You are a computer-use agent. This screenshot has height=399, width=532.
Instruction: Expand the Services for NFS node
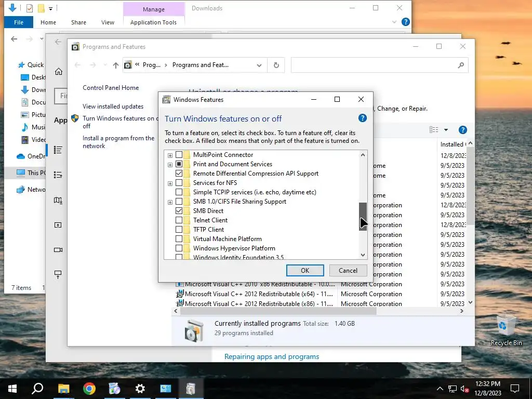(x=170, y=183)
